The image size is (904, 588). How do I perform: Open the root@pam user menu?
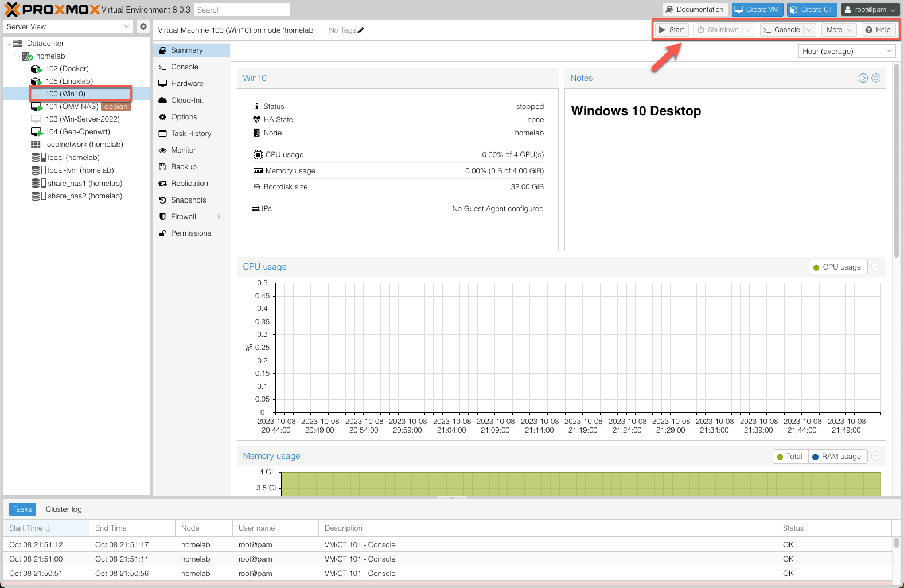(870, 10)
